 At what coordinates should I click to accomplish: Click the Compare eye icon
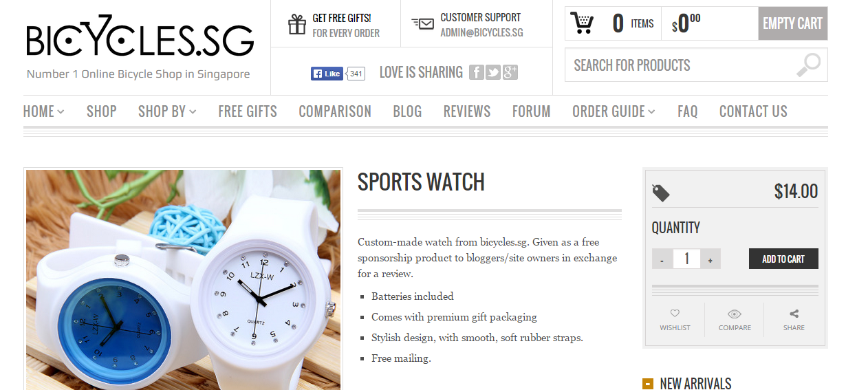(x=735, y=314)
